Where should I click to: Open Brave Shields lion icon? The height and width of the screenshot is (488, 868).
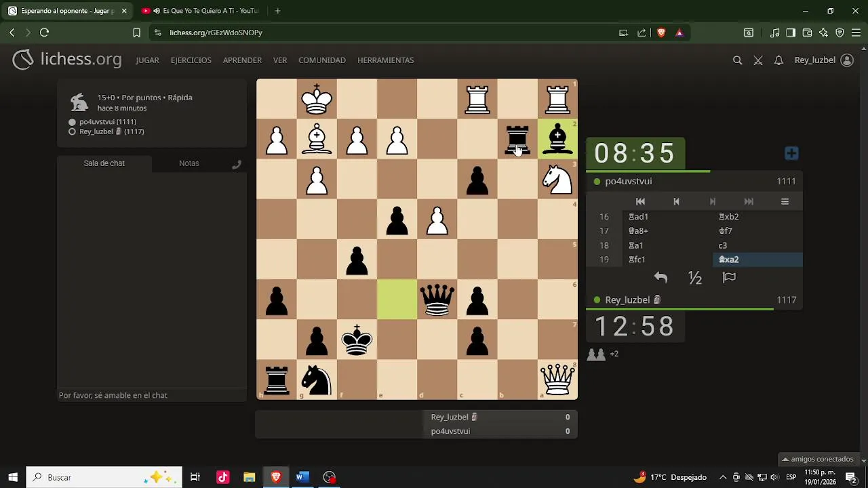pos(661,33)
